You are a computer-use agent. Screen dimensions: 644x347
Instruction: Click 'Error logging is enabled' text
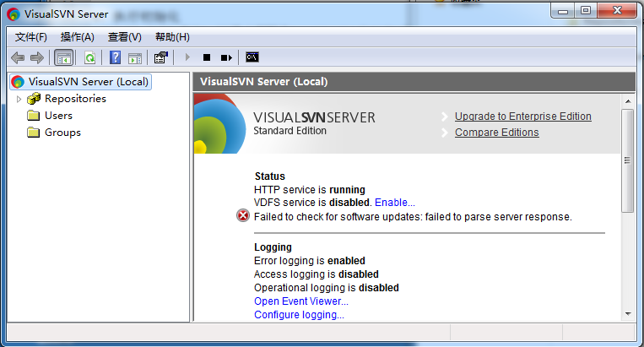[x=309, y=261]
